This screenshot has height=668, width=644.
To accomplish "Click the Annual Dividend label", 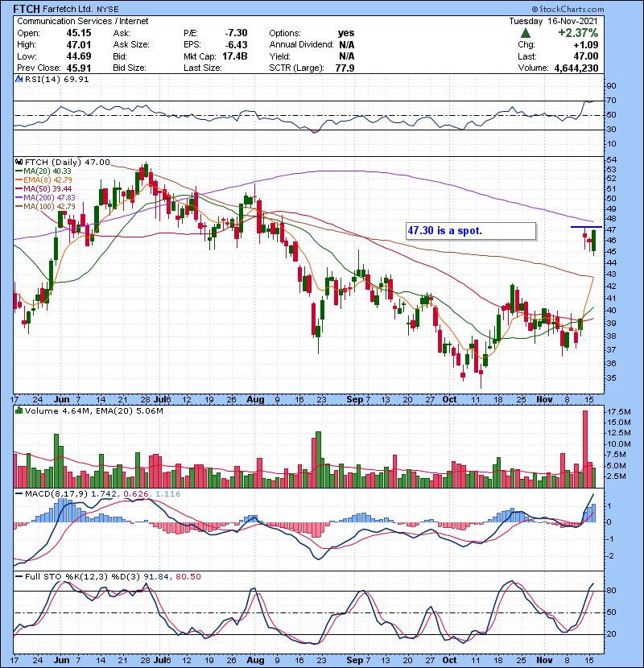I will pos(301,44).
